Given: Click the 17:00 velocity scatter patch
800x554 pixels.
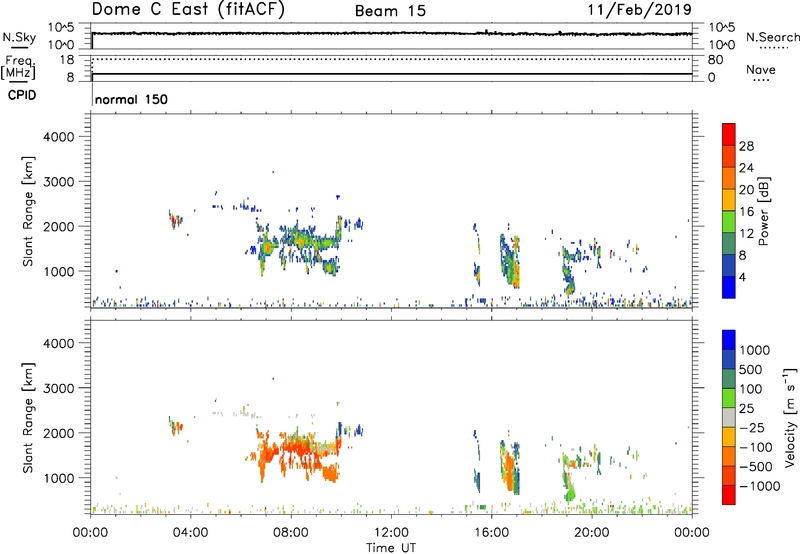Looking at the screenshot, I should coord(510,467).
